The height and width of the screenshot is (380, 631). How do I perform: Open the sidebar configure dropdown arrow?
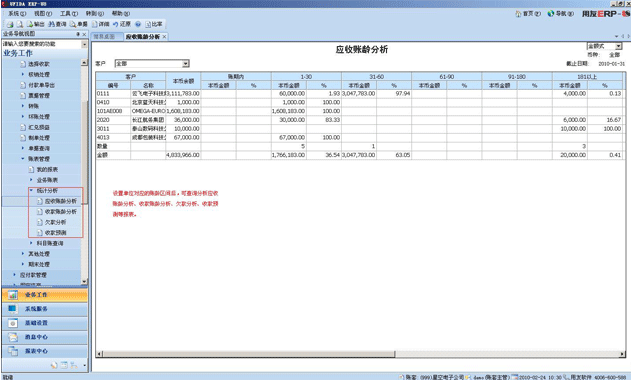click(85, 366)
